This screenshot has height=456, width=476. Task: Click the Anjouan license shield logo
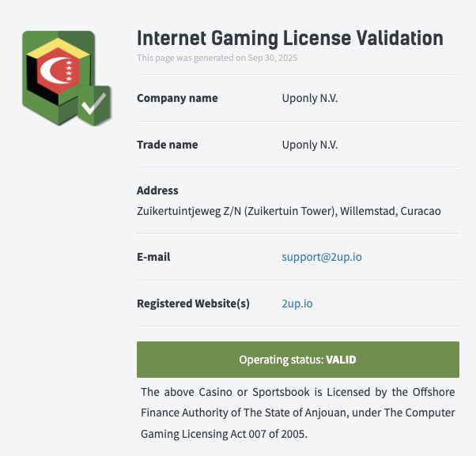(66, 78)
